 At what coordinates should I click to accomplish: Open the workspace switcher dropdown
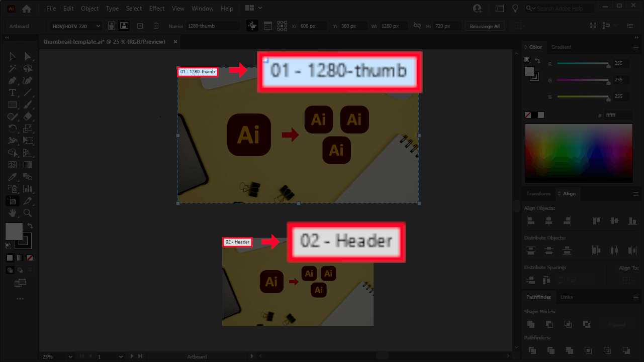coord(254,8)
